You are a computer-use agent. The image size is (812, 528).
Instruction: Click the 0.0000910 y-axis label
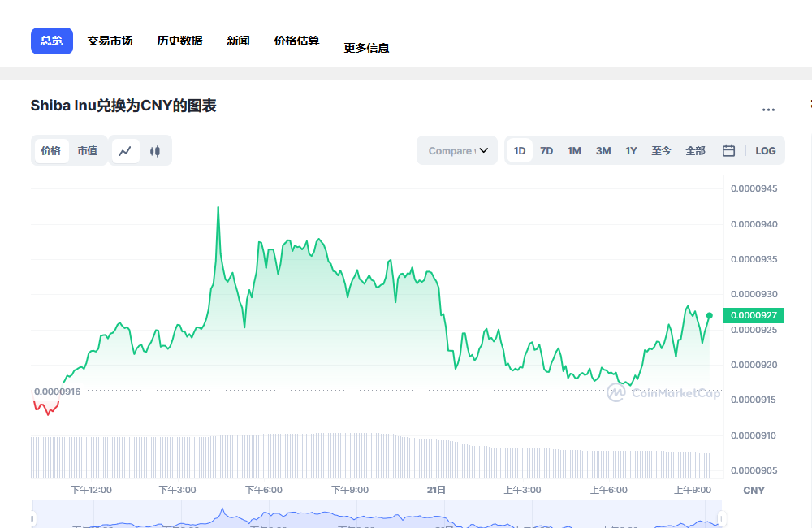coord(754,435)
